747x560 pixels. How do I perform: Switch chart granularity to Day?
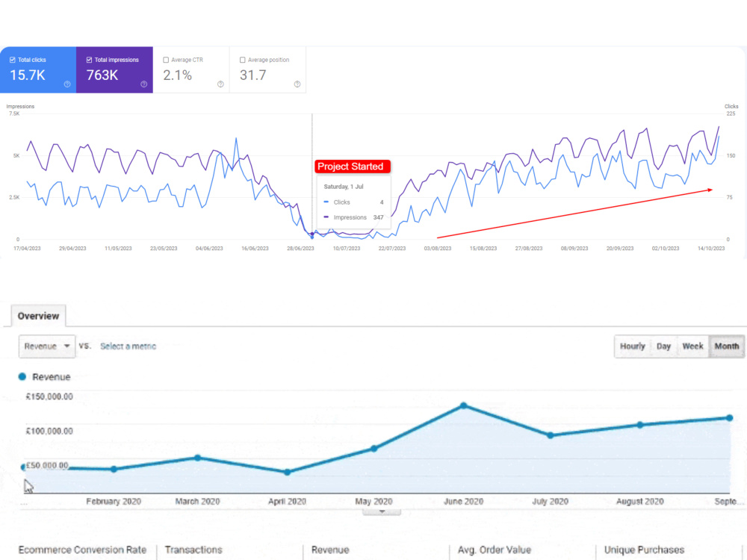tap(663, 346)
